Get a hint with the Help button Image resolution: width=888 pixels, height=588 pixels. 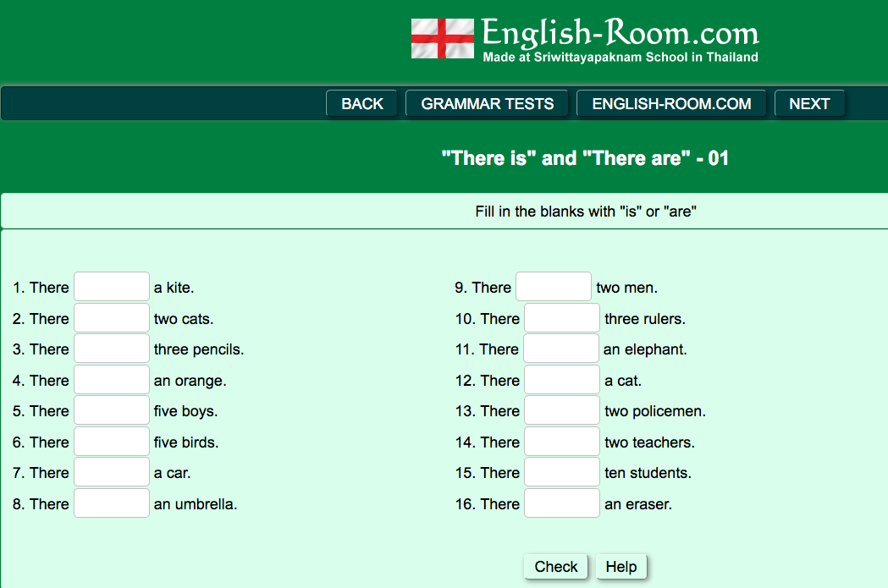[620, 567]
